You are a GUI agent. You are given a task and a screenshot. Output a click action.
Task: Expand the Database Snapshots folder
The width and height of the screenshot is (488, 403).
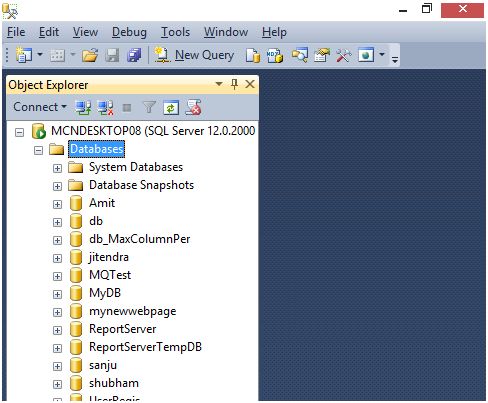pos(57,186)
